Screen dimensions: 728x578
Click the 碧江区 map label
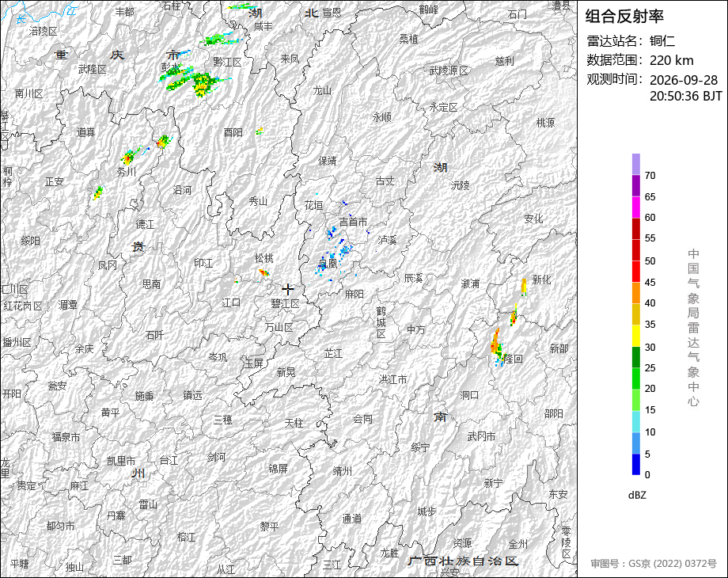[285, 304]
